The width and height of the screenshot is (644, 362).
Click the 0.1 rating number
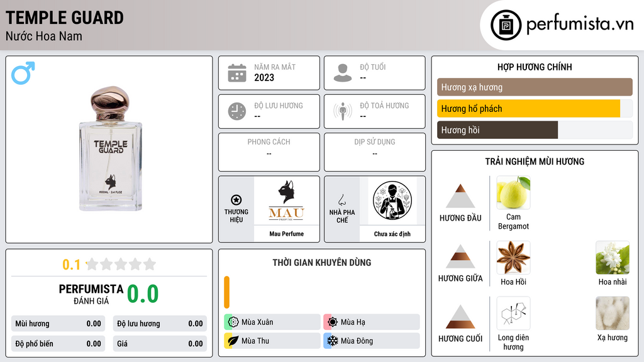tap(72, 265)
